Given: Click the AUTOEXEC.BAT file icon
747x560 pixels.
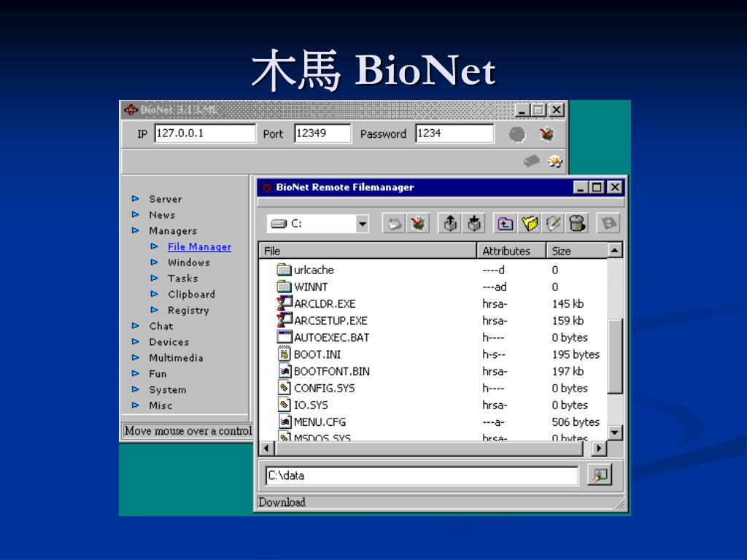Looking at the screenshot, I should pos(284,337).
